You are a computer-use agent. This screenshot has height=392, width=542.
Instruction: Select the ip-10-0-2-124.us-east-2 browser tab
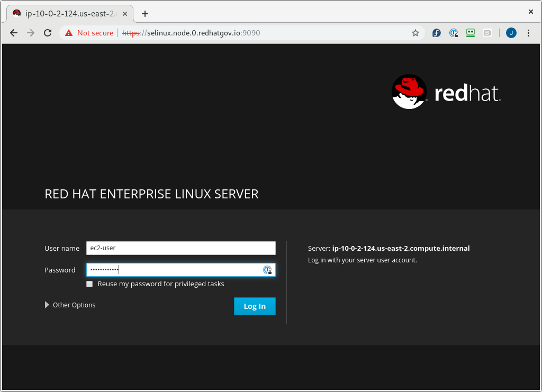point(70,14)
